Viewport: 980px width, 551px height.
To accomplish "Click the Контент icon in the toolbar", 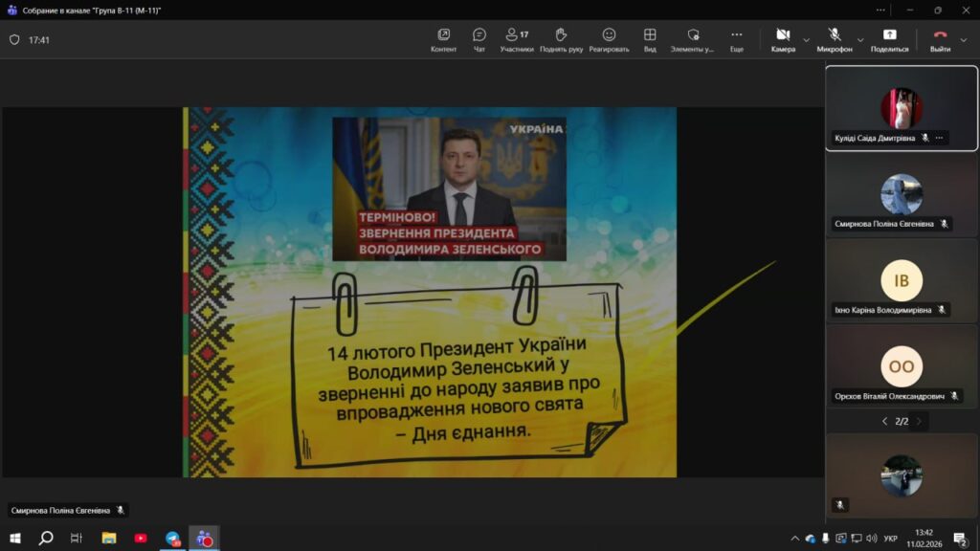I will click(443, 38).
